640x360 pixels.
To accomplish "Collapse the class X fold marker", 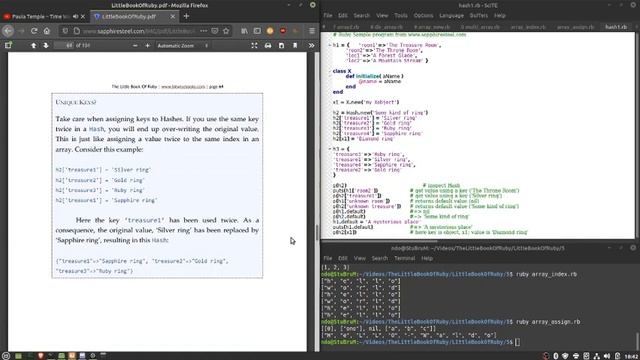I will (x=329, y=71).
